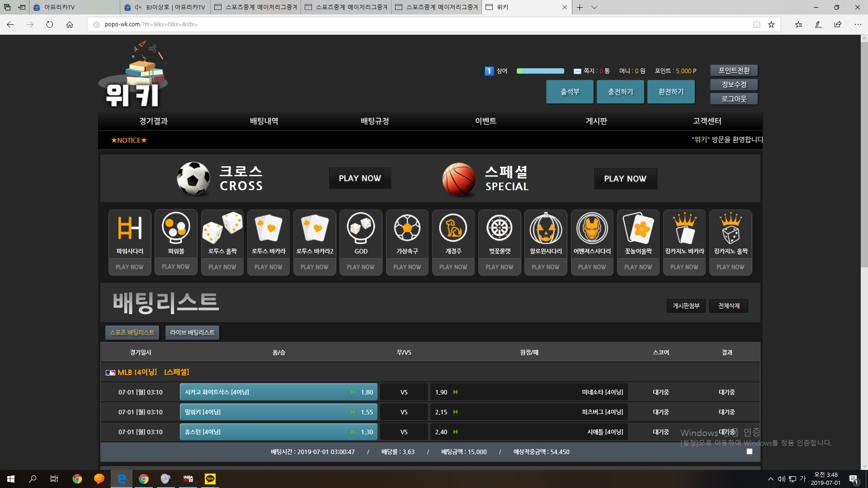The height and width of the screenshot is (488, 868).
Task: Click PLAY NOW for 크로스 CROSS
Action: pyautogui.click(x=360, y=178)
